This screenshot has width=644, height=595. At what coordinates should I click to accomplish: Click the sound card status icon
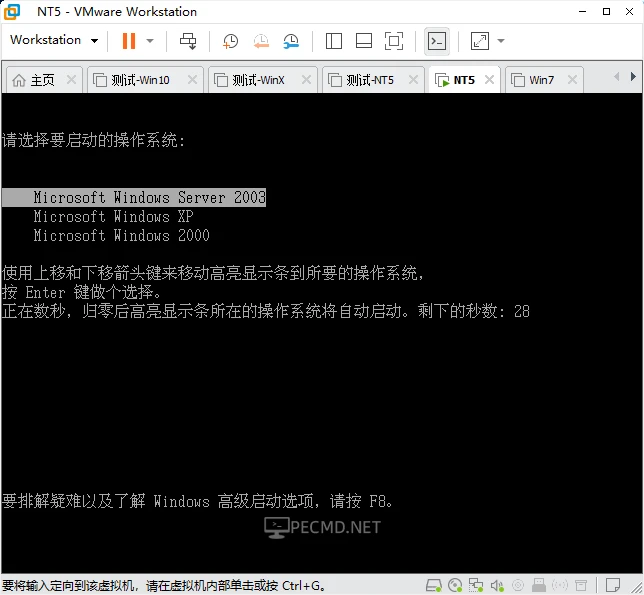click(x=497, y=585)
